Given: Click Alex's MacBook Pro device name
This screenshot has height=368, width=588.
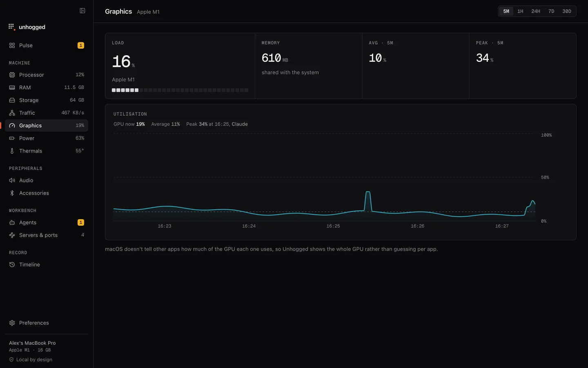Looking at the screenshot, I should (32, 343).
